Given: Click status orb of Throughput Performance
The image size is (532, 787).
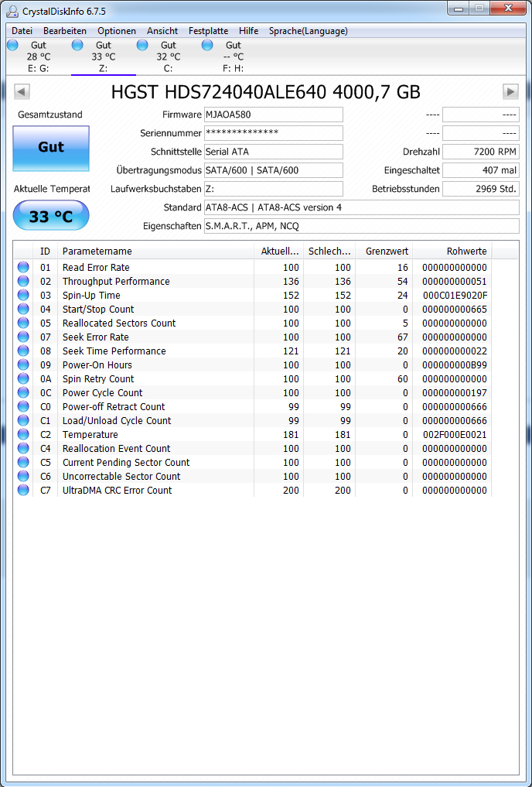Looking at the screenshot, I should (23, 281).
